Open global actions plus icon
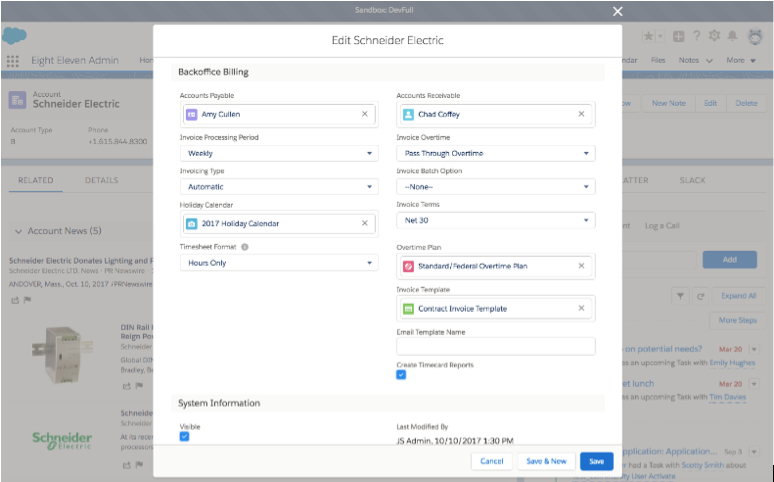The height and width of the screenshot is (482, 774). [679, 36]
